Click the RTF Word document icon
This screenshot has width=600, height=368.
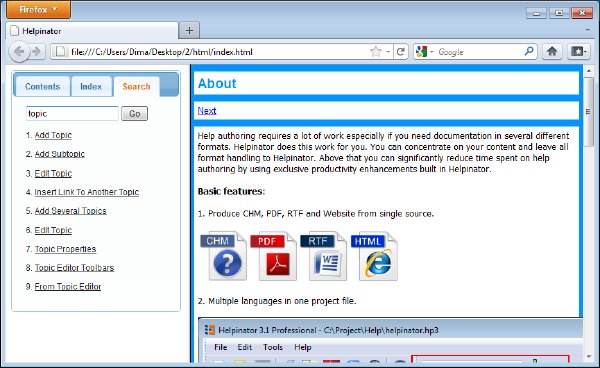[x=324, y=256]
